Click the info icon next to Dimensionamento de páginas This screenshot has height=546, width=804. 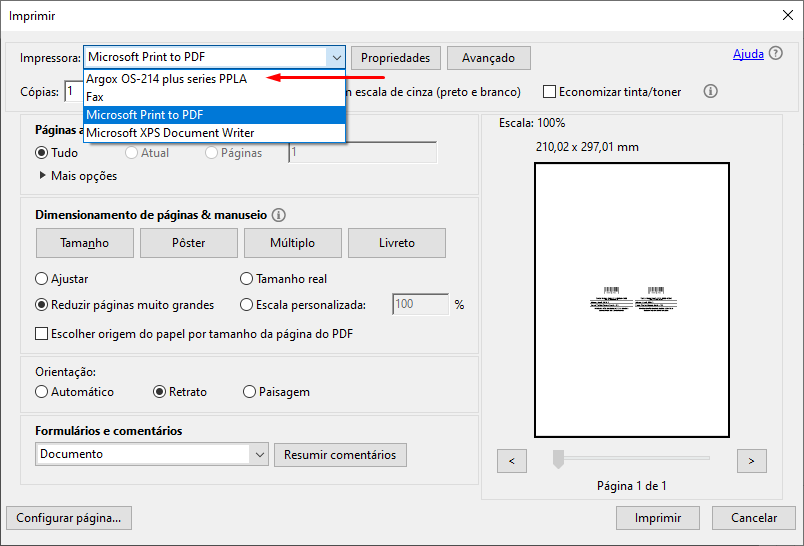coord(278,215)
